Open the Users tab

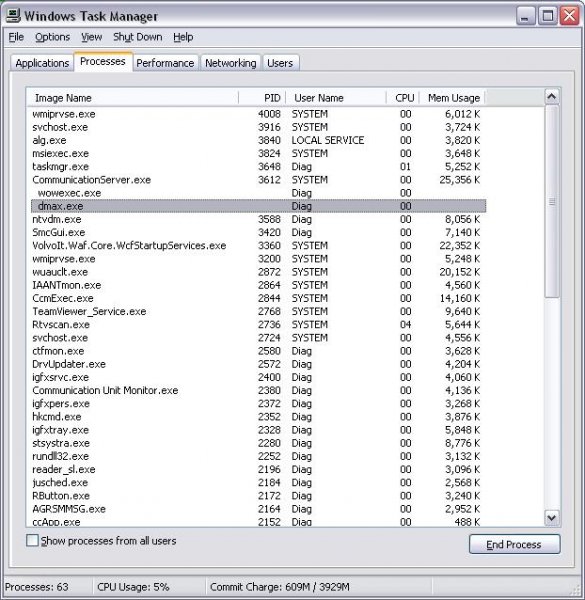pyautogui.click(x=280, y=63)
